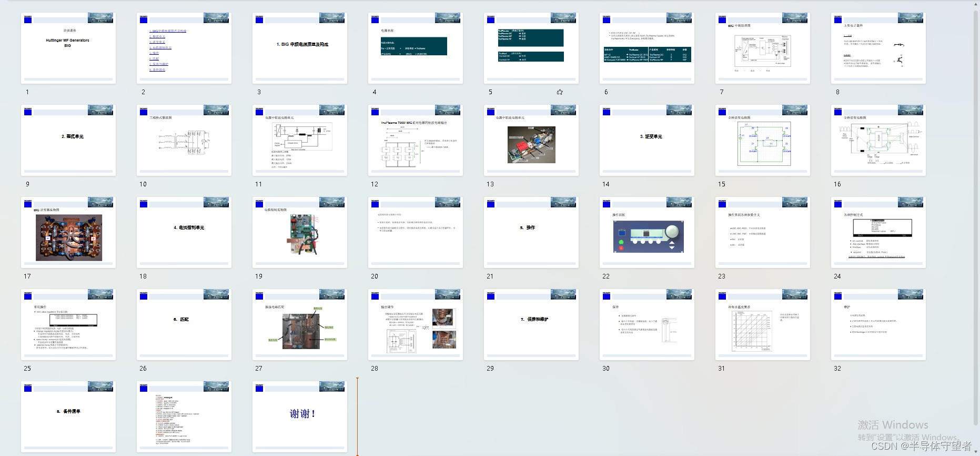Select slide 21 section title 5. 操作

click(531, 232)
